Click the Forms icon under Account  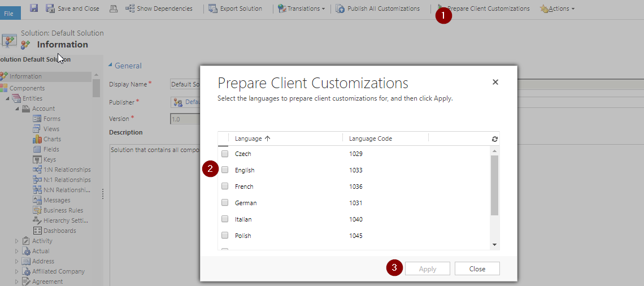coord(37,119)
